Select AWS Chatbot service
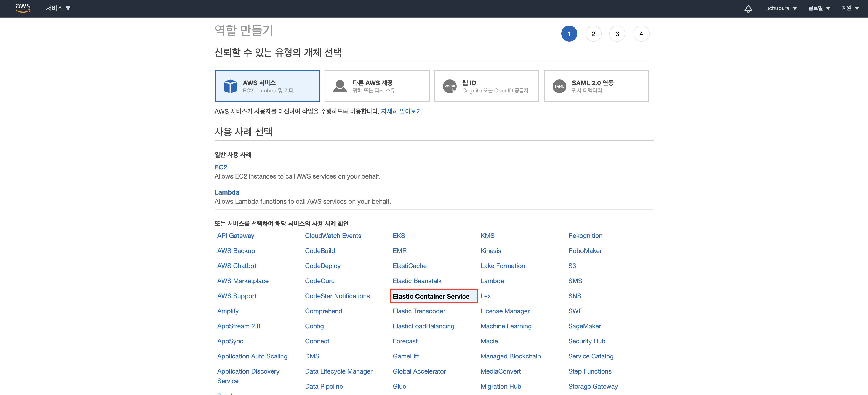The width and height of the screenshot is (868, 395). pyautogui.click(x=237, y=266)
